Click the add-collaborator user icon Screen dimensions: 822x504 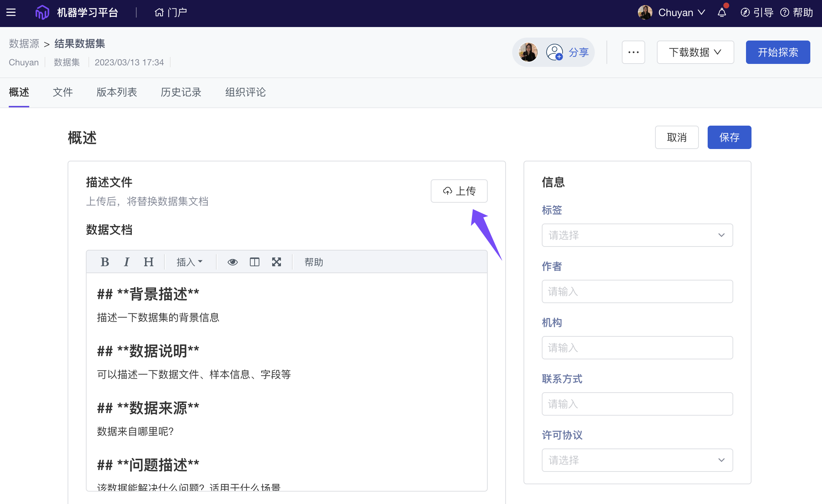(554, 52)
